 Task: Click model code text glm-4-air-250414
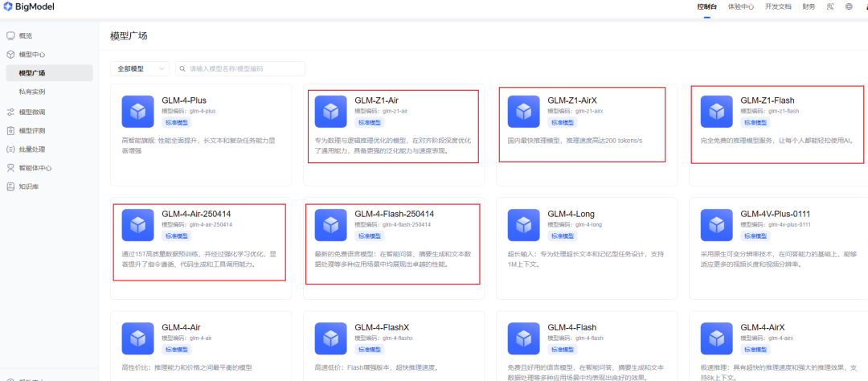pos(211,224)
